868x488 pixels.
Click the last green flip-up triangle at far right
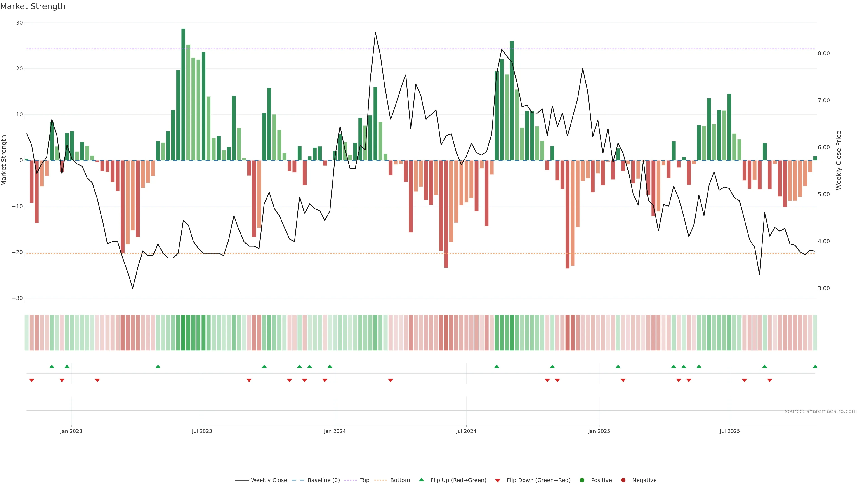click(x=815, y=366)
